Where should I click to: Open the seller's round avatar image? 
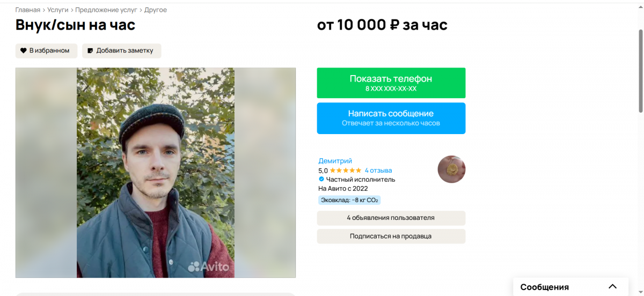pos(451,169)
